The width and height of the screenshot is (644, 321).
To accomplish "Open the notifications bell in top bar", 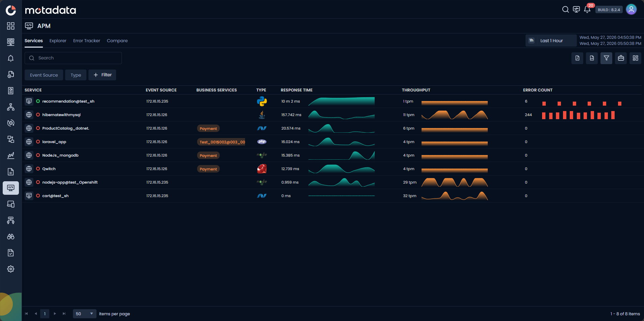I will click(587, 9).
